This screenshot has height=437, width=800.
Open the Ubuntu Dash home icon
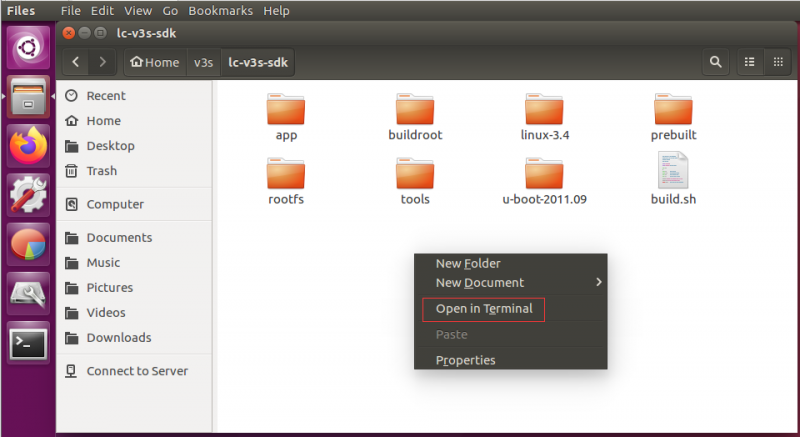pos(28,48)
